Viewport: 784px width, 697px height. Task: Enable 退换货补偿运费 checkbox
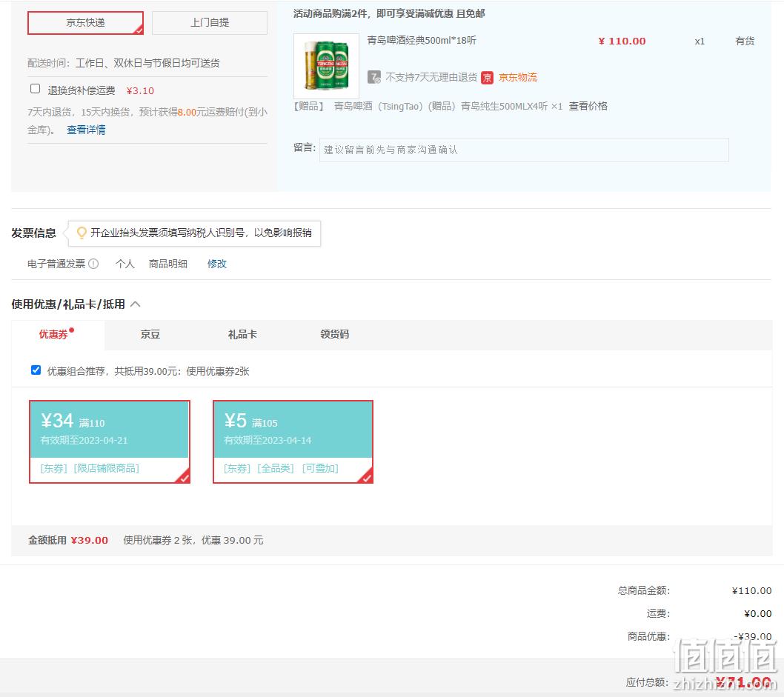click(35, 89)
